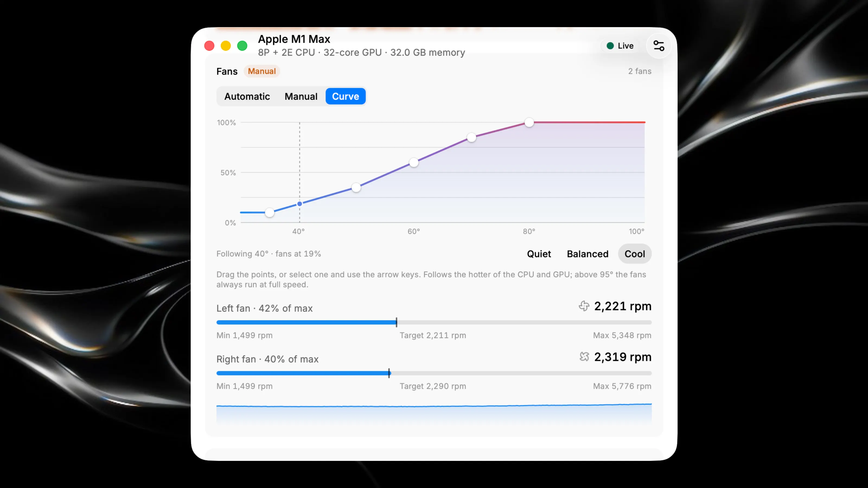Click the '100%' axis label
This screenshot has width=868, height=488.
tap(226, 123)
